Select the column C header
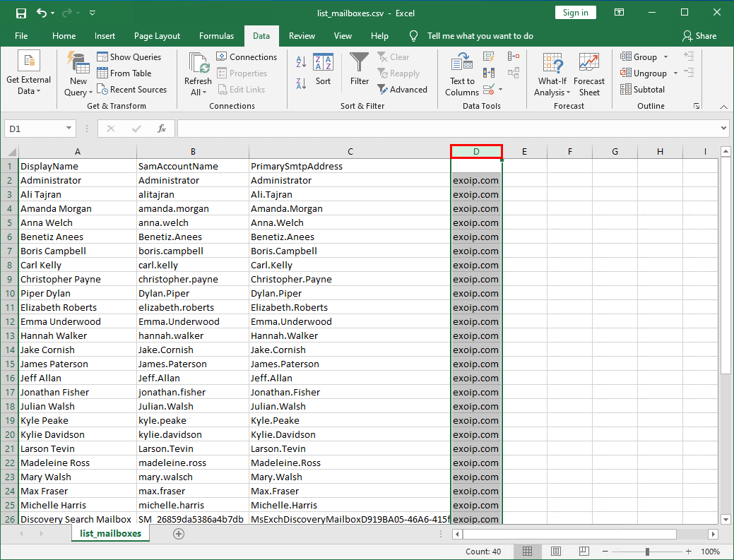Viewport: 734px width, 560px height. tap(350, 151)
